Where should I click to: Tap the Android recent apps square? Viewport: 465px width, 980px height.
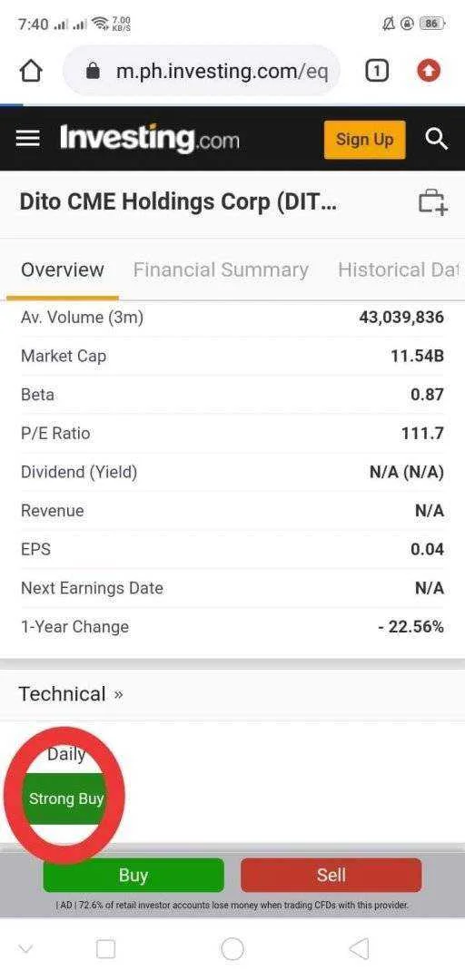105,949
